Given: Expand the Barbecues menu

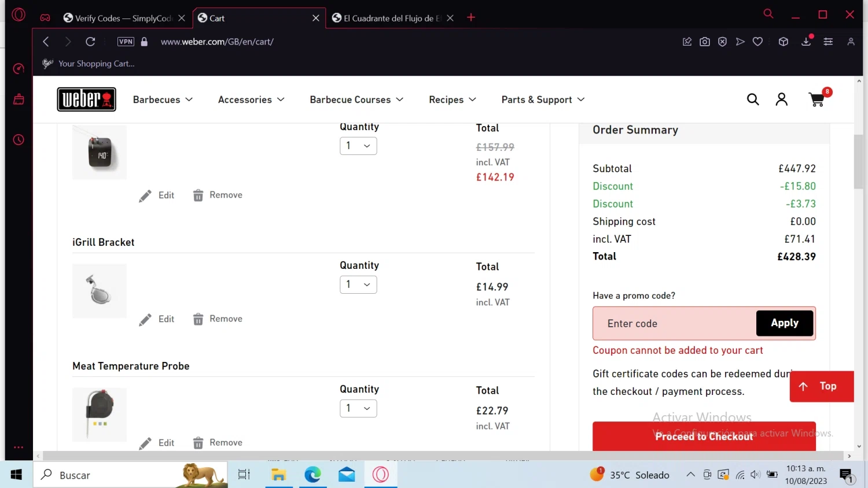Looking at the screenshot, I should point(163,99).
